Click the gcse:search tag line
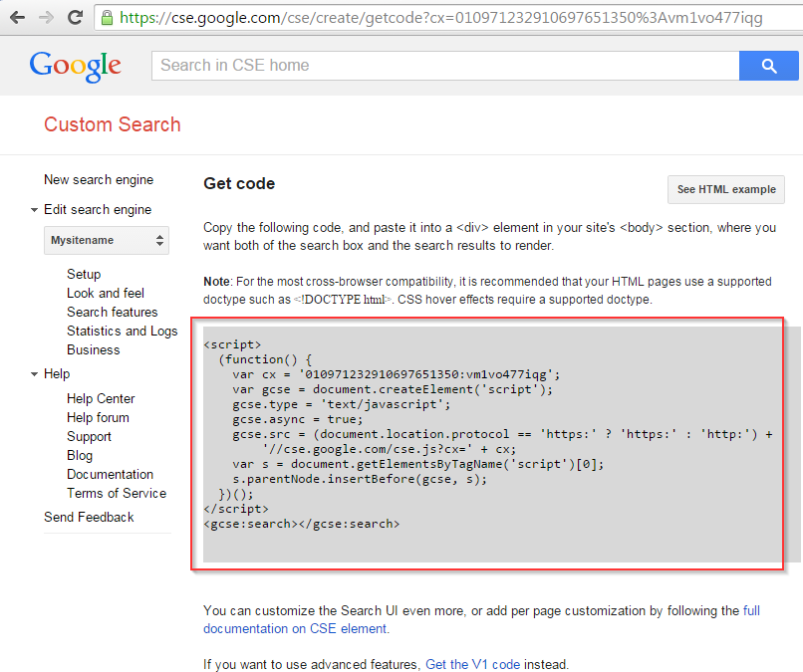The image size is (803, 672). tap(301, 524)
